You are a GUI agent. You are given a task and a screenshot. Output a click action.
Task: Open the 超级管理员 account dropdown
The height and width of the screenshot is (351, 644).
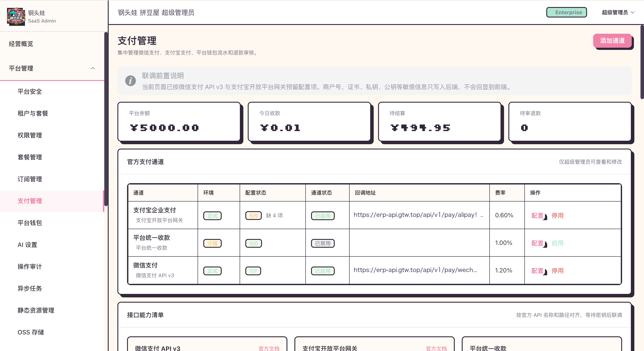[618, 12]
